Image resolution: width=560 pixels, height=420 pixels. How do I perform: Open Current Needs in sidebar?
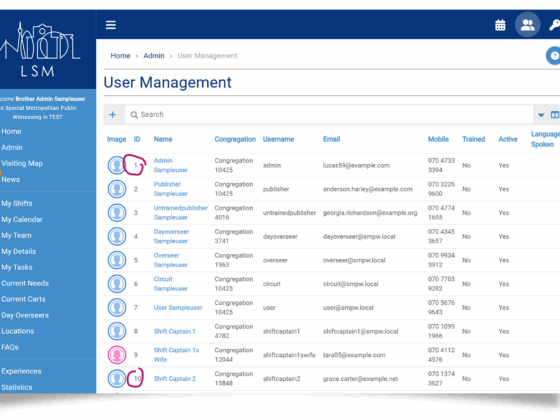point(25,284)
